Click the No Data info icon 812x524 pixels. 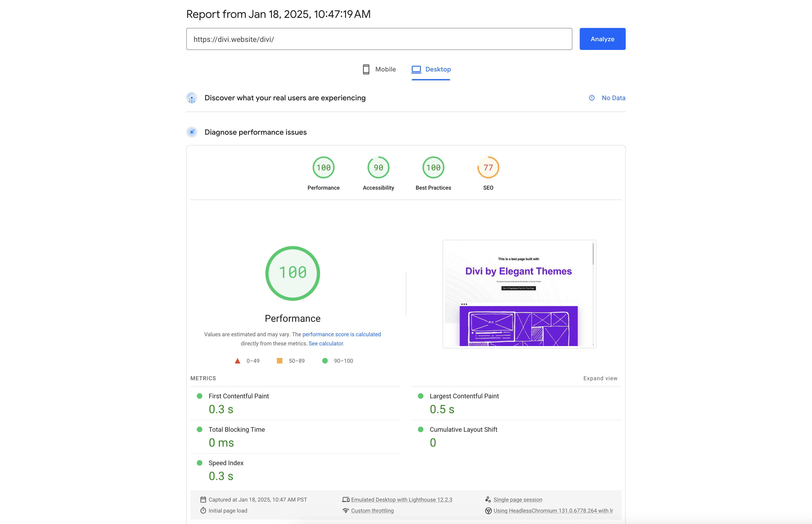592,98
